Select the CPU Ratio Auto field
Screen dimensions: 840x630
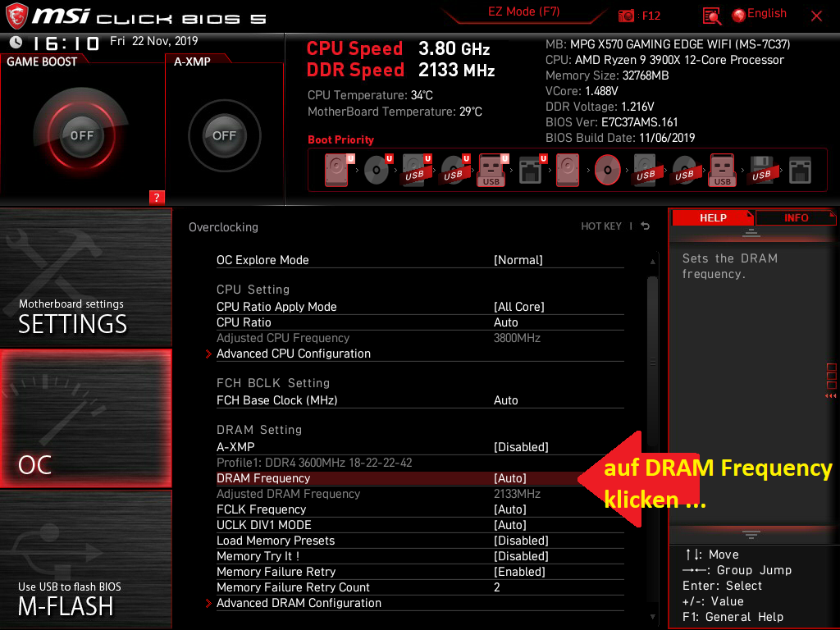point(505,322)
